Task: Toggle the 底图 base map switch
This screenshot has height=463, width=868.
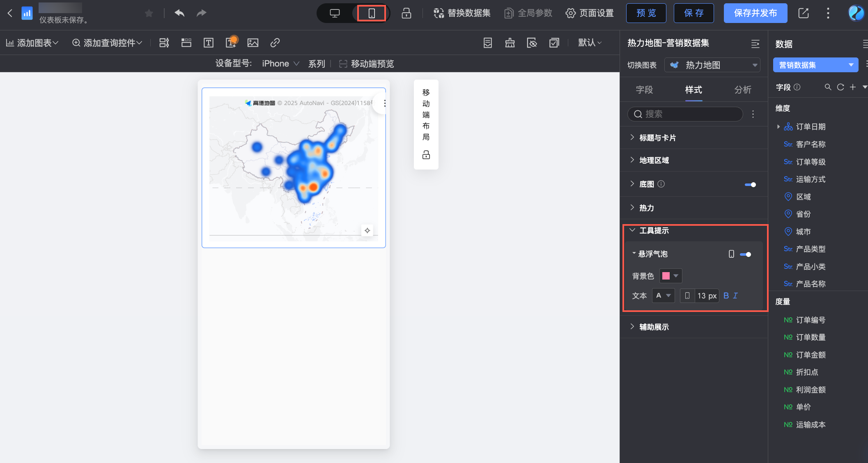Action: (750, 184)
